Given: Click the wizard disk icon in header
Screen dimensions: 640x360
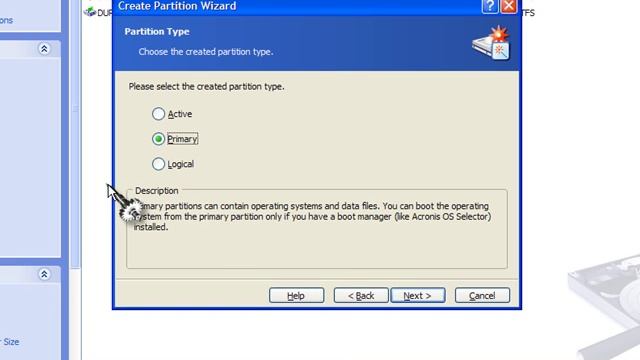Looking at the screenshot, I should 491,43.
